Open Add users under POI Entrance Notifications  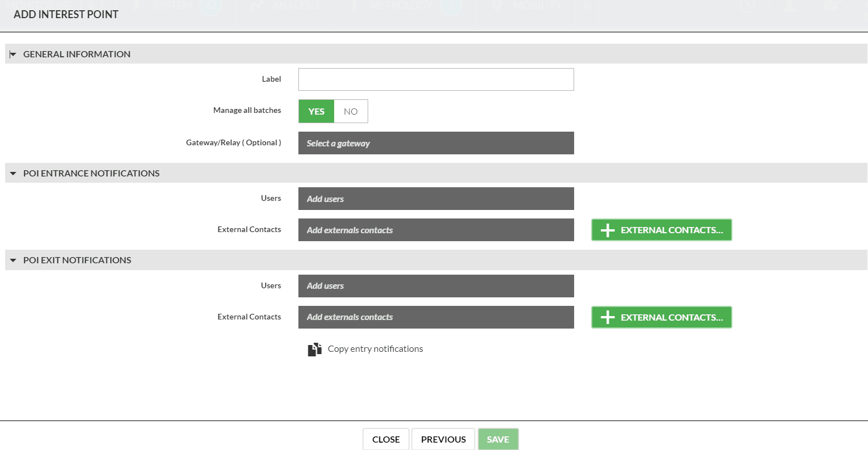pos(436,199)
